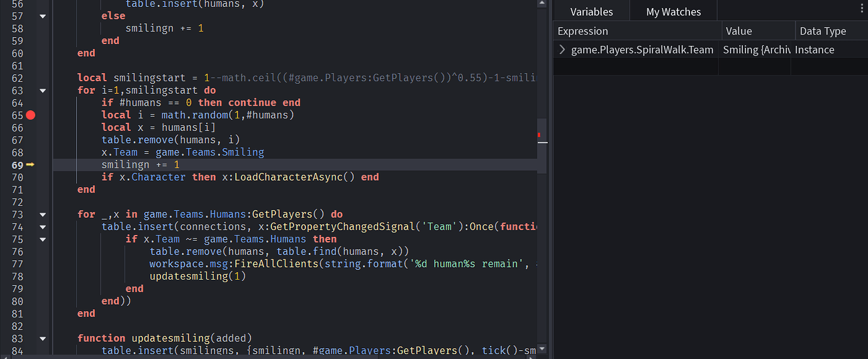Viewport: 868px width, 359px height.
Task: Click line number 78 in the gutter
Action: coord(17,276)
